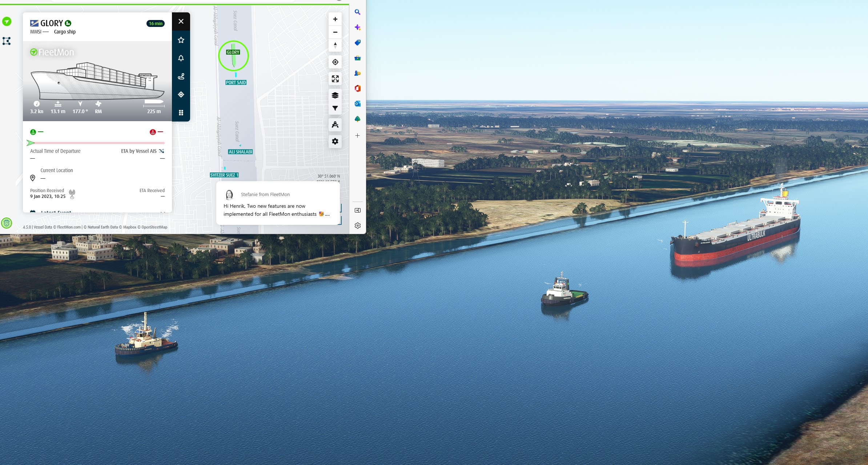
Task: Set an alert with the bell icon
Action: (x=181, y=58)
